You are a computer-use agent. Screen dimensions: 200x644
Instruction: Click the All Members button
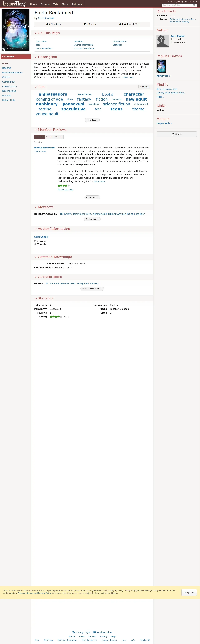(x=92, y=219)
